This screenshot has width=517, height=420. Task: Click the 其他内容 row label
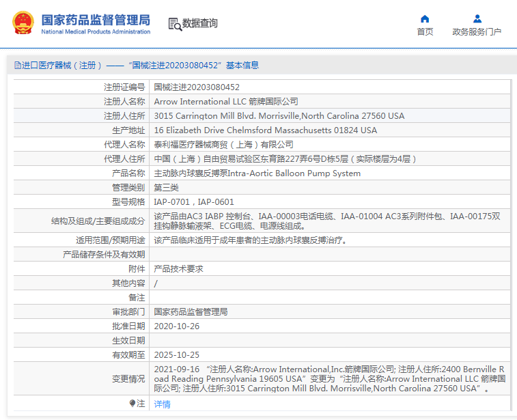pos(128,283)
